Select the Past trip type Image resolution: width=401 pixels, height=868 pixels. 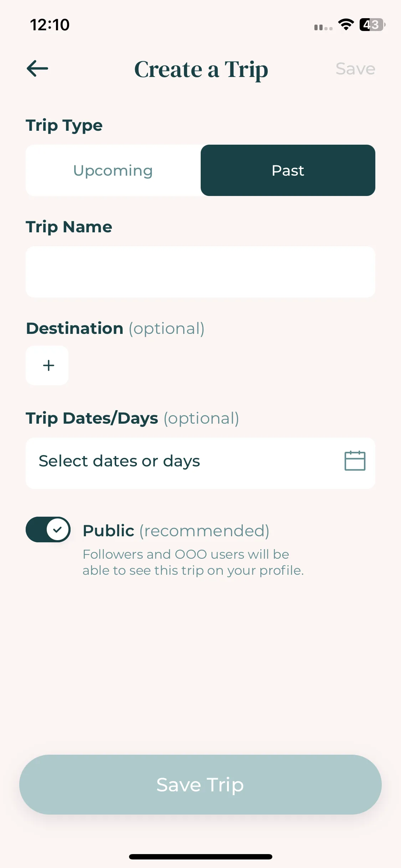pos(288,170)
